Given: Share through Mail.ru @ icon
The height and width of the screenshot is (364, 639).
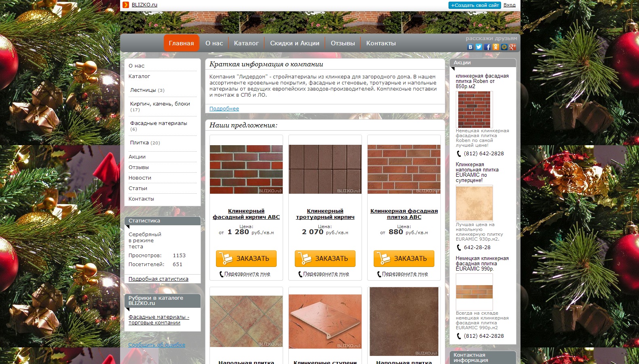Looking at the screenshot, I should click(x=504, y=47).
